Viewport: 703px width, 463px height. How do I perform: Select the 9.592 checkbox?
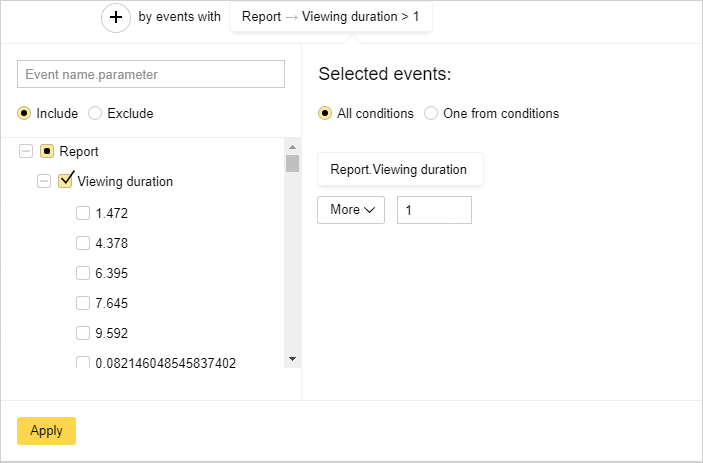point(83,333)
